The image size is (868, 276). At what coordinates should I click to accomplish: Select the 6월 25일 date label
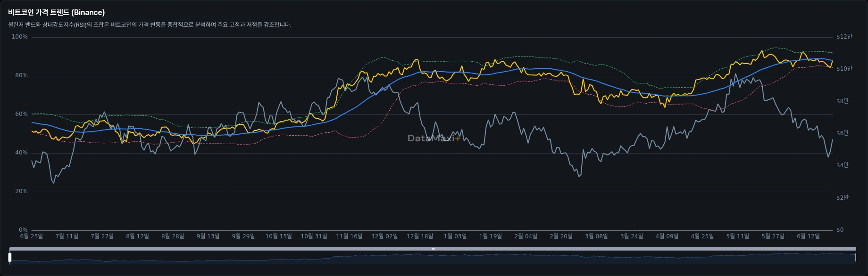click(31, 236)
